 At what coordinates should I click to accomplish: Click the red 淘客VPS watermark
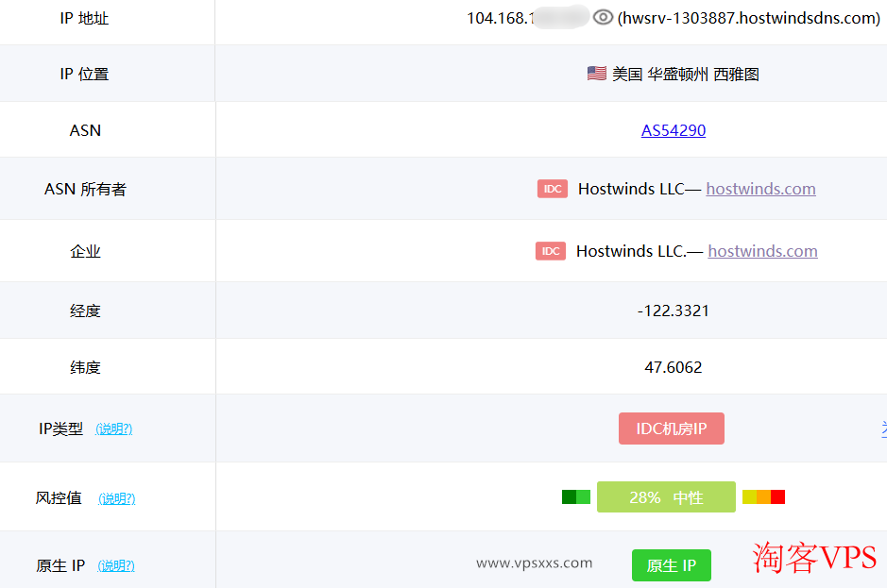(x=814, y=558)
